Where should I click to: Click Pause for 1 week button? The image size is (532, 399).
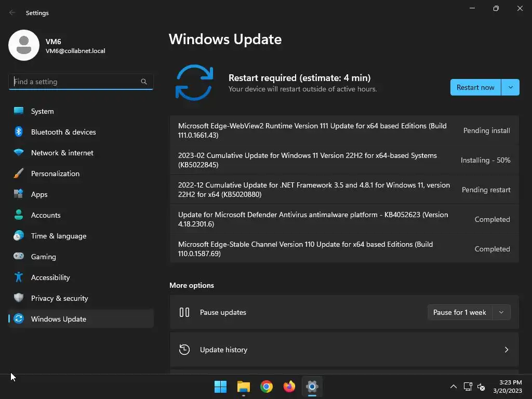459,312
